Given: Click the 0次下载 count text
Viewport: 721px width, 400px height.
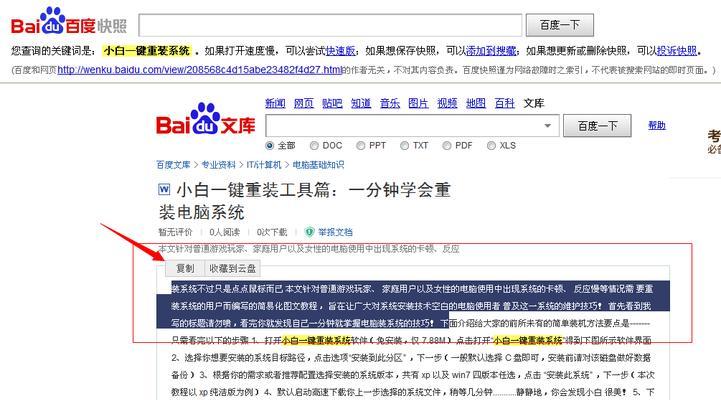Looking at the screenshot, I should (272, 232).
